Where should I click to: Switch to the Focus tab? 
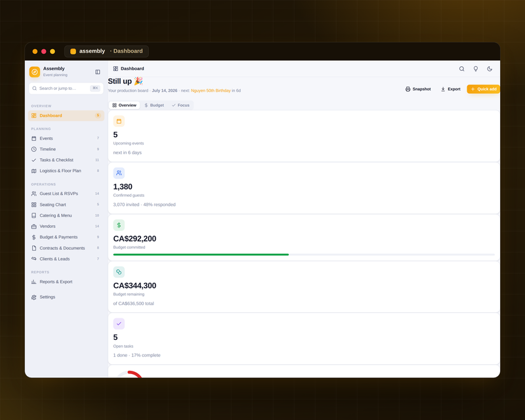tap(180, 105)
